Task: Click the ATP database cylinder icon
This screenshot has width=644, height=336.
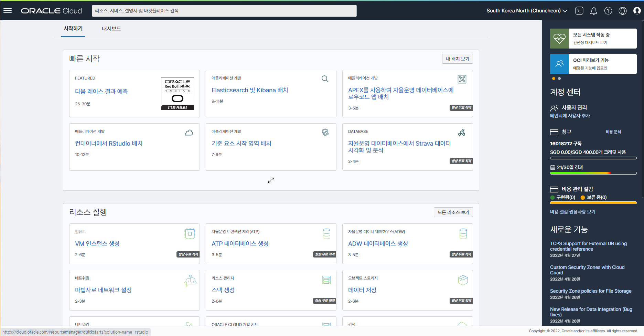Action: (x=326, y=234)
